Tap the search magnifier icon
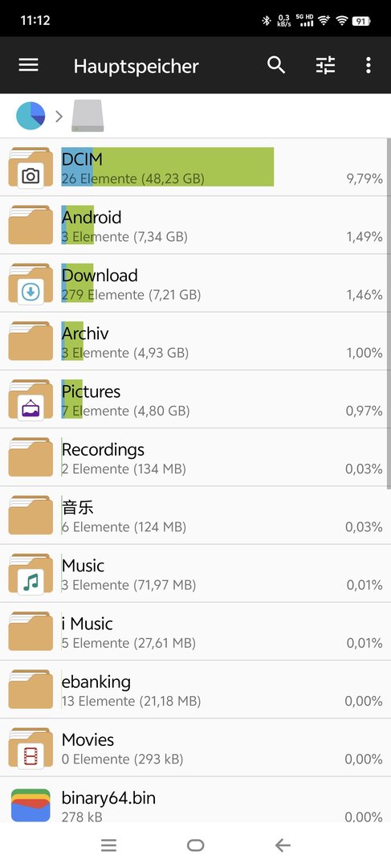Image resolution: width=391 pixels, height=868 pixels. 276,65
